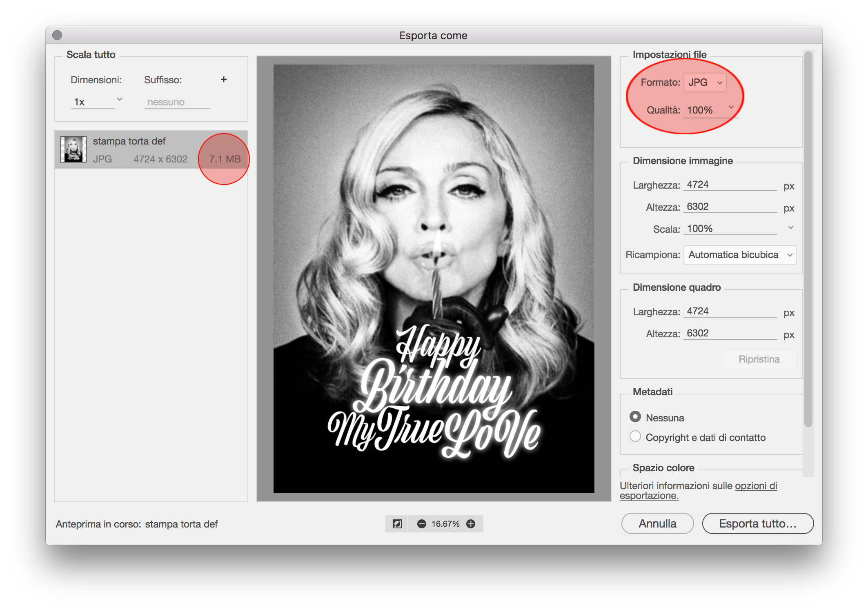Viewport: 868px width, 610px height.
Task: Click the zoom out minus icon
Action: [x=421, y=524]
